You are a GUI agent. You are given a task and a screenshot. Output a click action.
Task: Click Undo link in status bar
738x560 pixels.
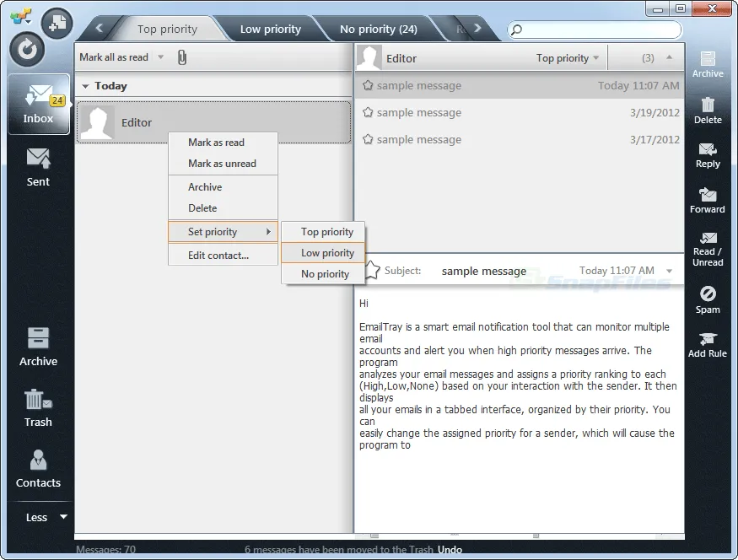click(450, 550)
